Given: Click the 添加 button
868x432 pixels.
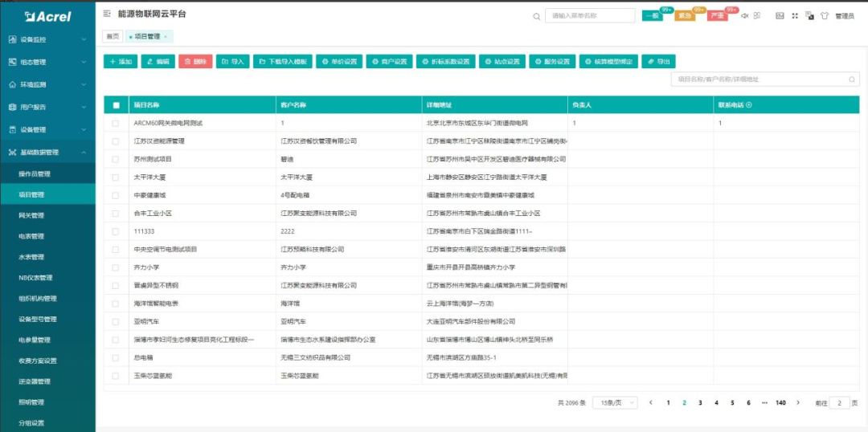Looking at the screenshot, I should click(120, 62).
